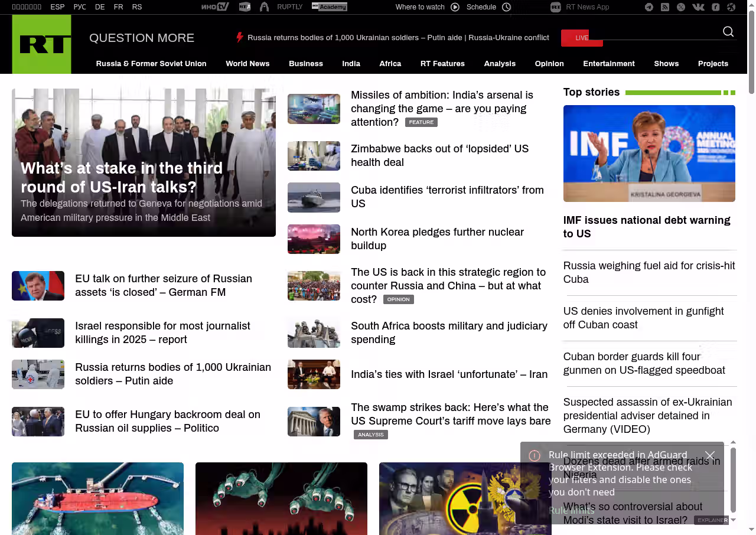Open the RT Academy logo link

point(329,7)
